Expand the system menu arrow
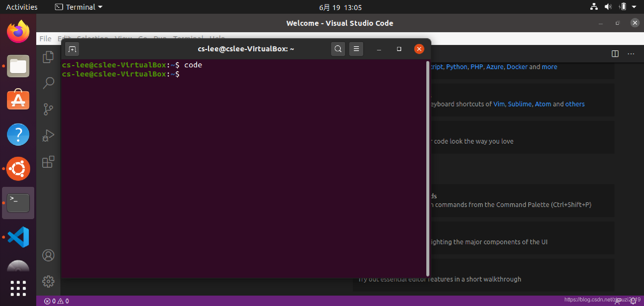644x306 pixels. [x=634, y=7]
